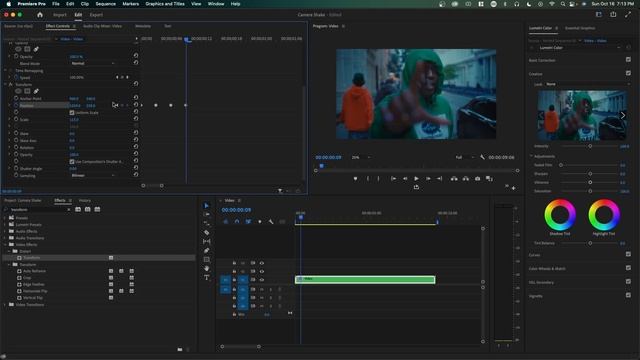Click the Lift button in Program monitor

pos(454,179)
